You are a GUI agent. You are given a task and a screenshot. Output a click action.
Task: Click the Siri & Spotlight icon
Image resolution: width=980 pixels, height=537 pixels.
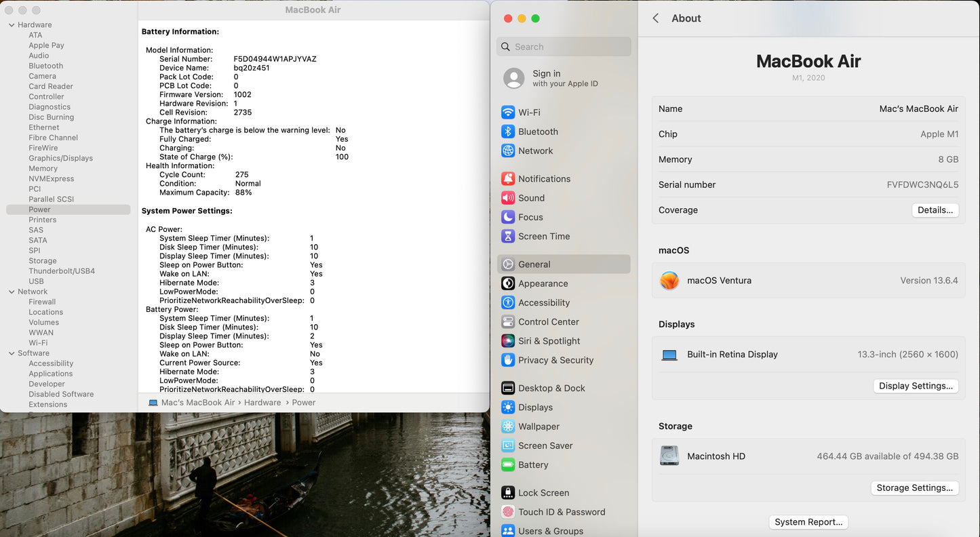click(x=508, y=341)
